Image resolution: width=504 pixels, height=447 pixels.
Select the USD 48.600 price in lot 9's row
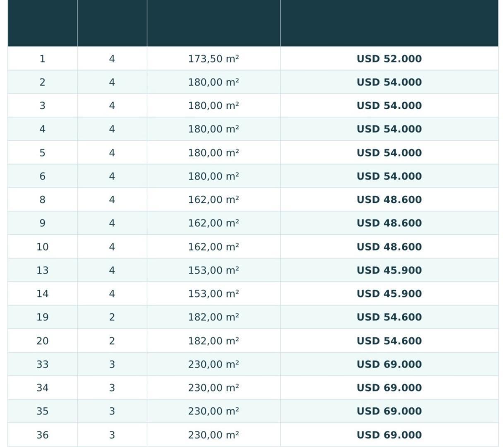389,223
